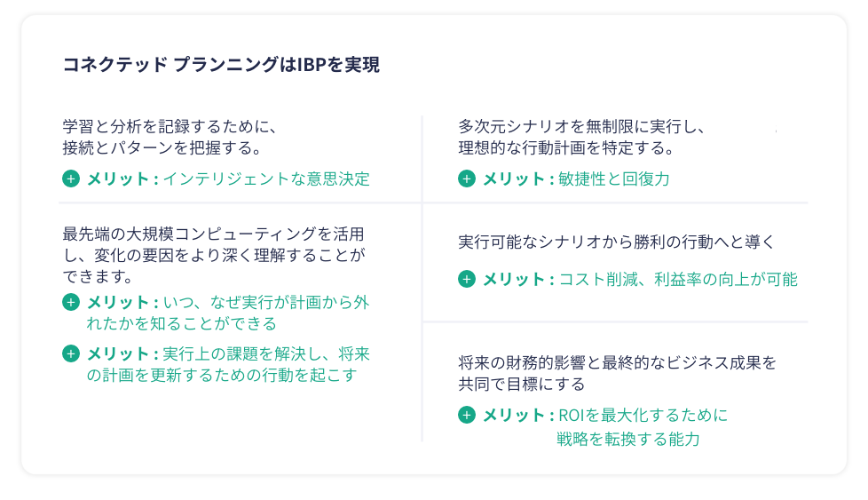Select the green text 敏捷性と回復力
This screenshot has height=500, width=868.
pos(614,179)
